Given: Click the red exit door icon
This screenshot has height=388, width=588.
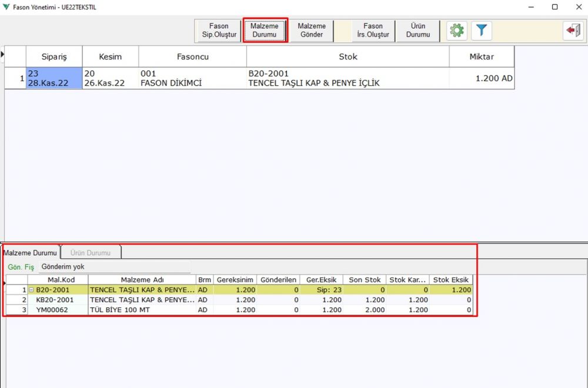Looking at the screenshot, I should pyautogui.click(x=572, y=31).
